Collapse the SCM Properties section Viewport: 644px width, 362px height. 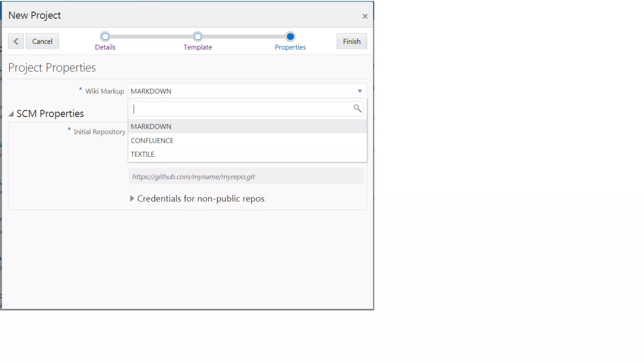[x=11, y=114]
